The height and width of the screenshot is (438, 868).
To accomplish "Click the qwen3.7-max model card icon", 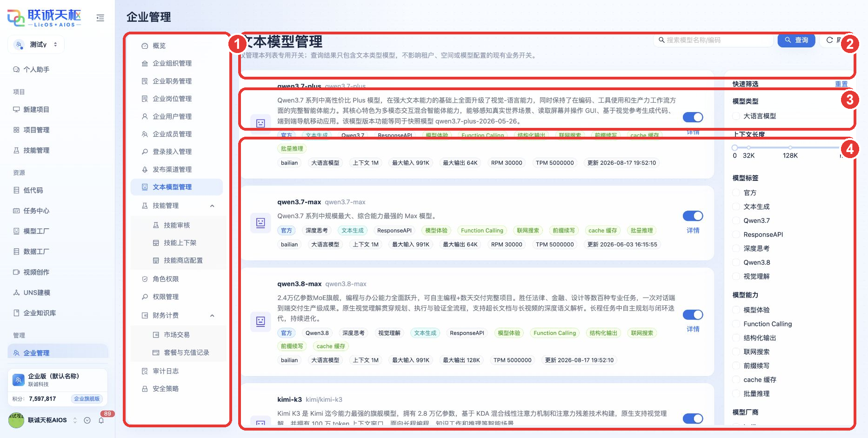I will (x=260, y=223).
